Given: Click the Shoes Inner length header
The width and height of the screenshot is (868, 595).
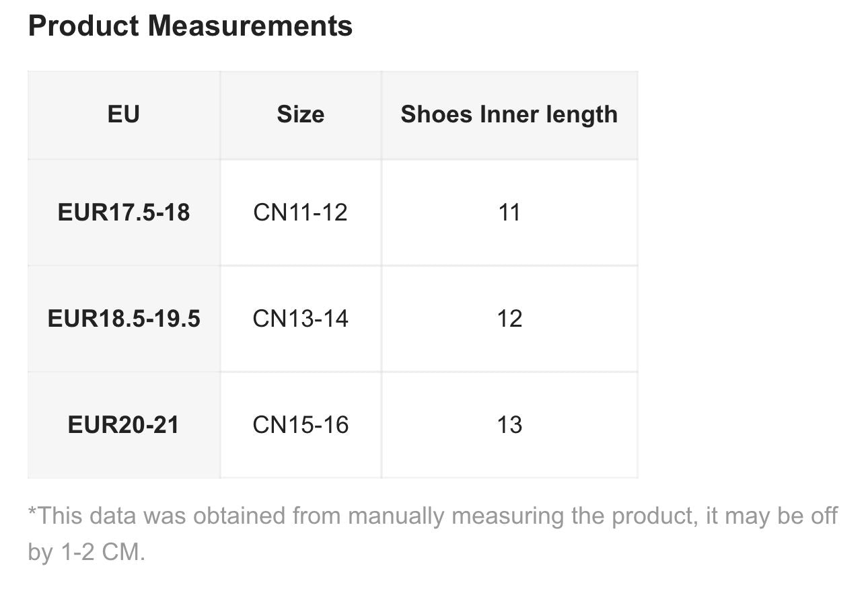Looking at the screenshot, I should pos(509,114).
